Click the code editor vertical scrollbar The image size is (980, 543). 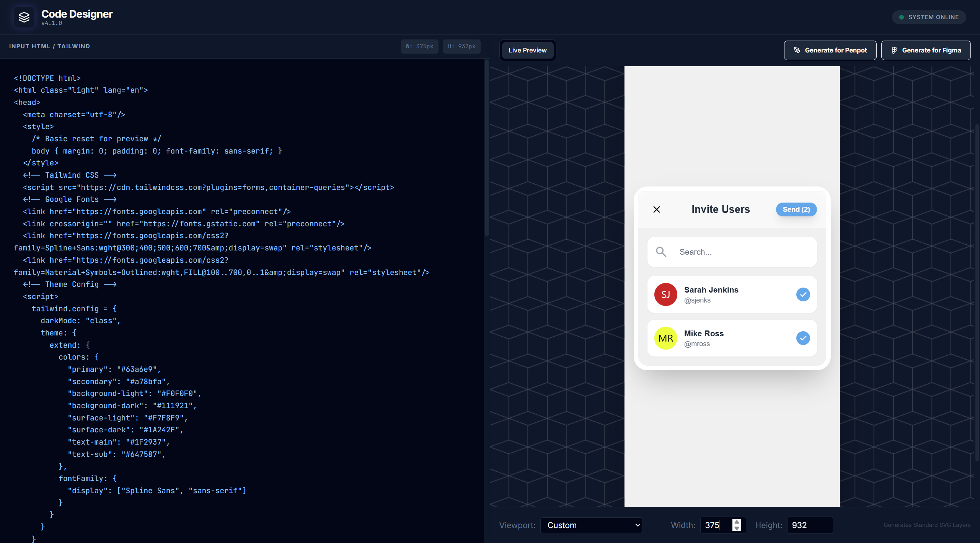point(487,149)
